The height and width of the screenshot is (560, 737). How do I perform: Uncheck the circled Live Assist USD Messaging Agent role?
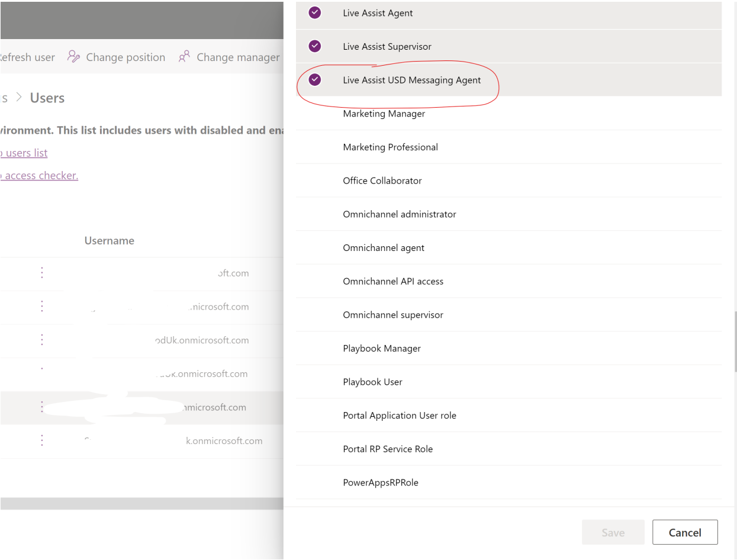314,79
